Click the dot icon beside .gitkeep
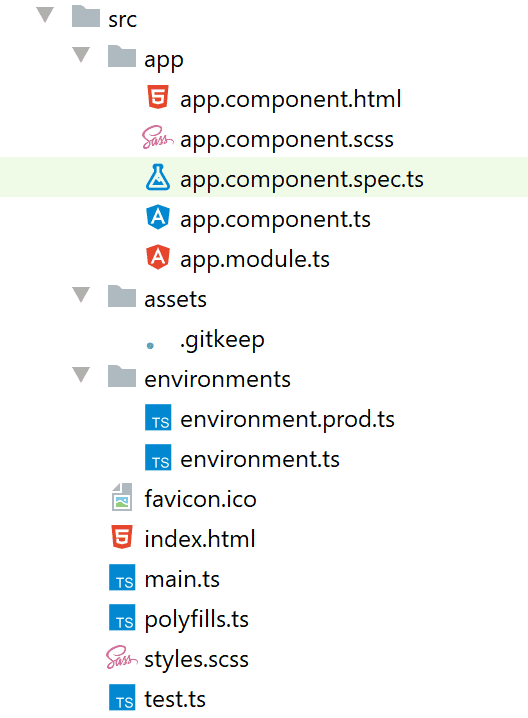Image resolution: width=528 pixels, height=718 pixels. pos(150,346)
